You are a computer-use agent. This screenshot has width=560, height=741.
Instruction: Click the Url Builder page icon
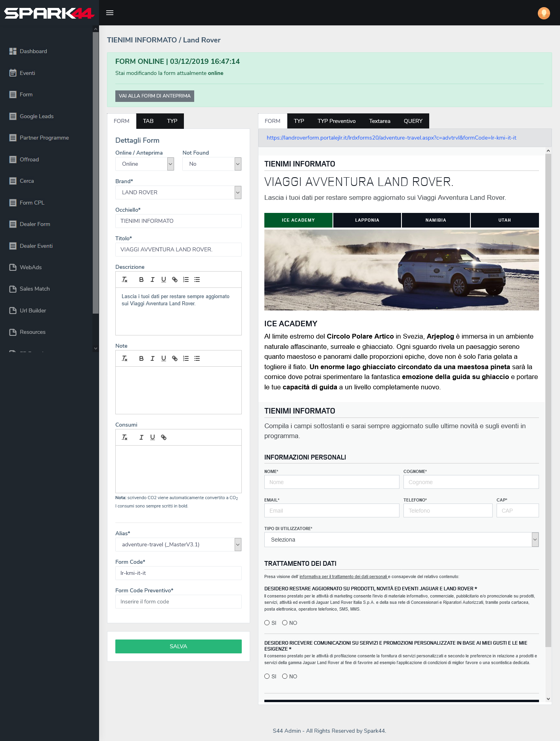(13, 310)
